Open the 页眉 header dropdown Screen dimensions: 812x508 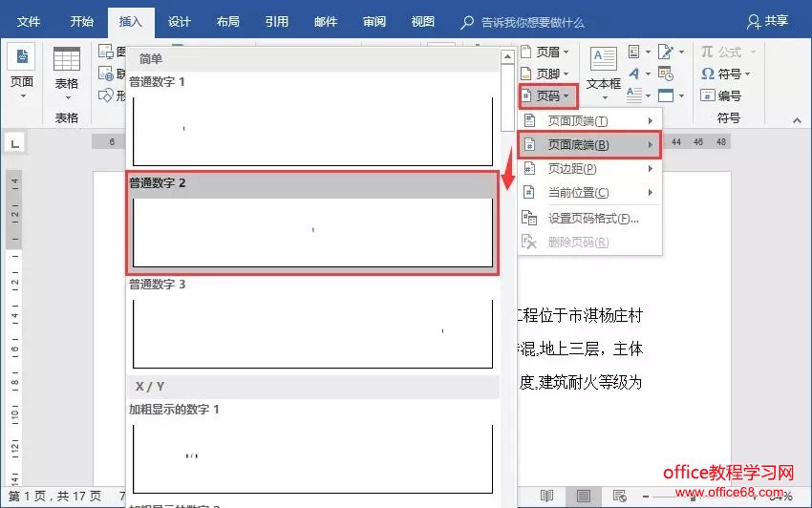tap(545, 52)
